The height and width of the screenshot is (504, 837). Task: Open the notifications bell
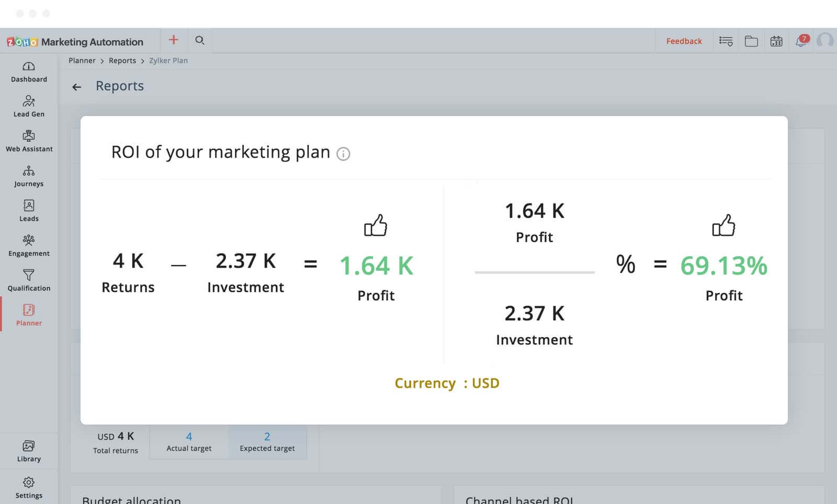(801, 41)
